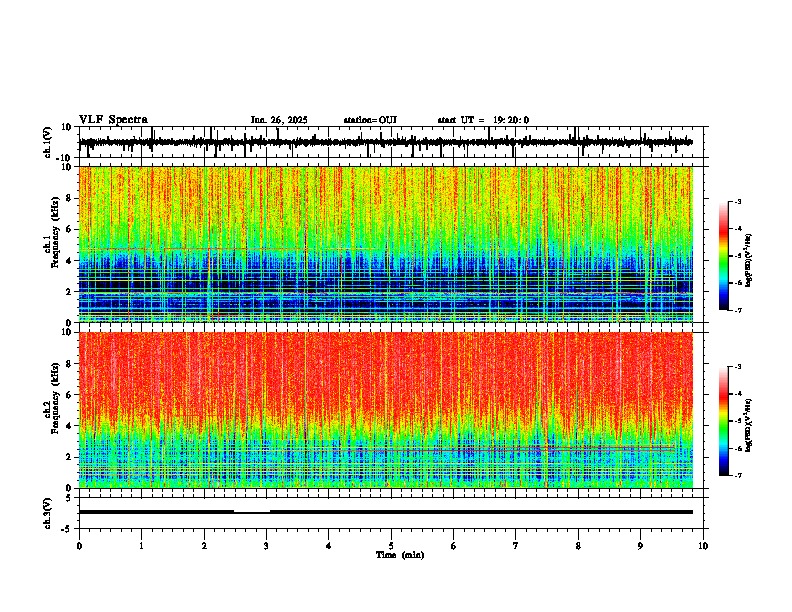
Task: Click the color scale bar beside ch.2 spectrogram
Action: pos(723,421)
